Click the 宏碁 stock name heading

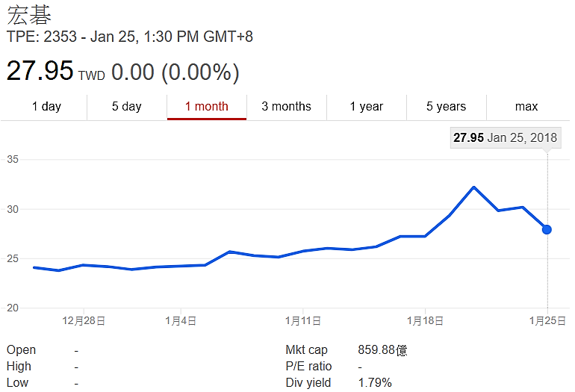tap(29, 15)
